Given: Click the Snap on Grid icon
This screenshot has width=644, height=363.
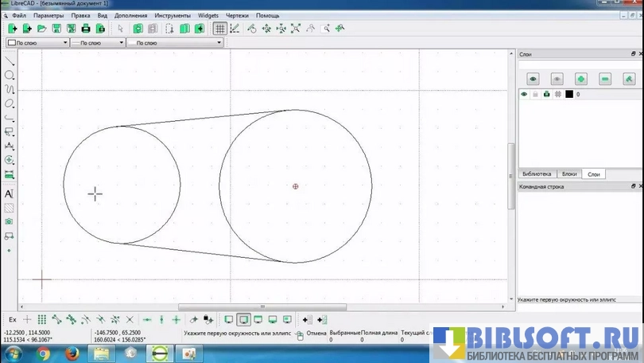Looking at the screenshot, I should point(42,319).
